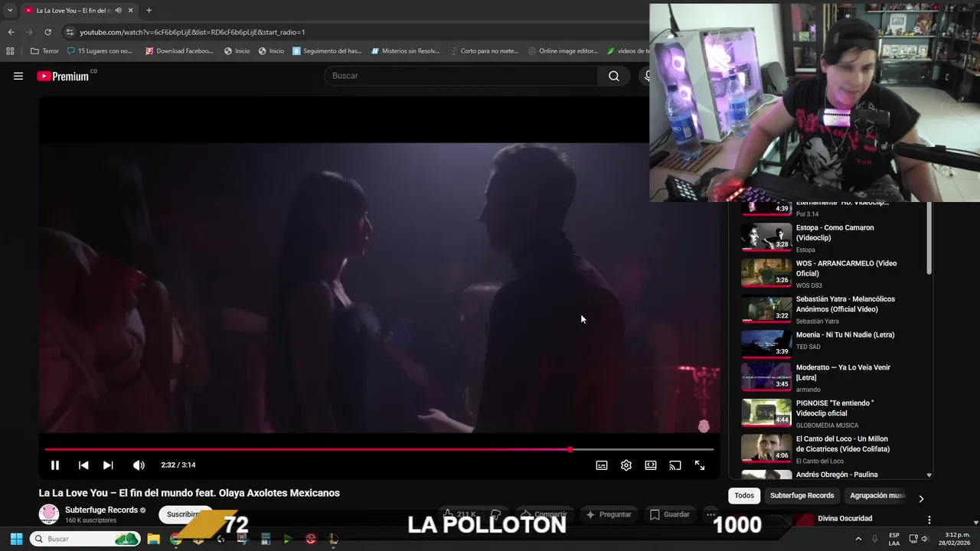
Task: Open Subterfuge Records channel avatar
Action: 49,514
